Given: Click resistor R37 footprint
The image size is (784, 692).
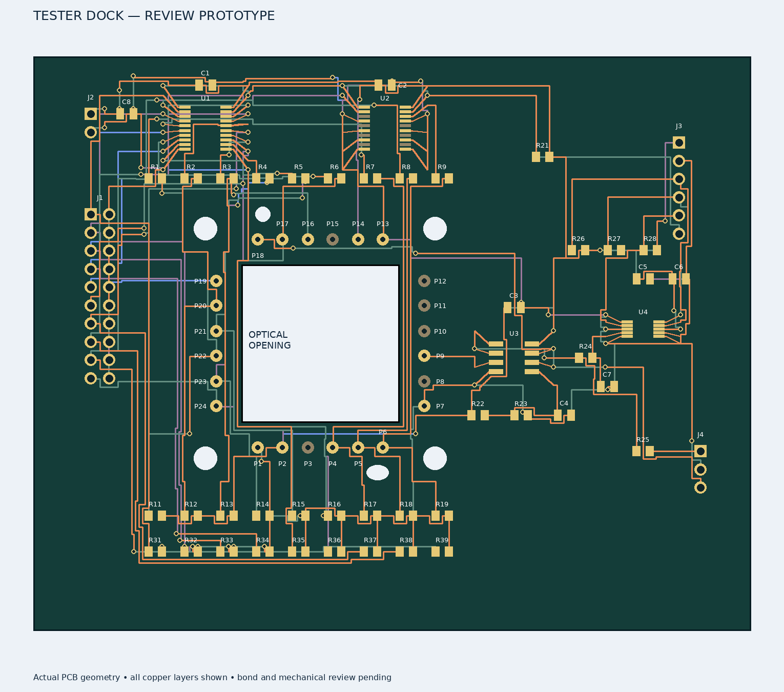Looking at the screenshot, I should 370,552.
